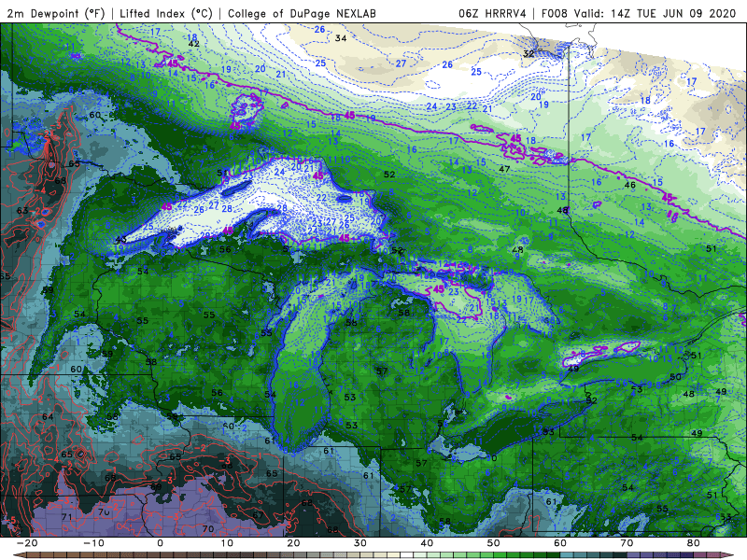The height and width of the screenshot is (560, 747).
Task: Click the -20 label on the color scale
Action: (27, 543)
